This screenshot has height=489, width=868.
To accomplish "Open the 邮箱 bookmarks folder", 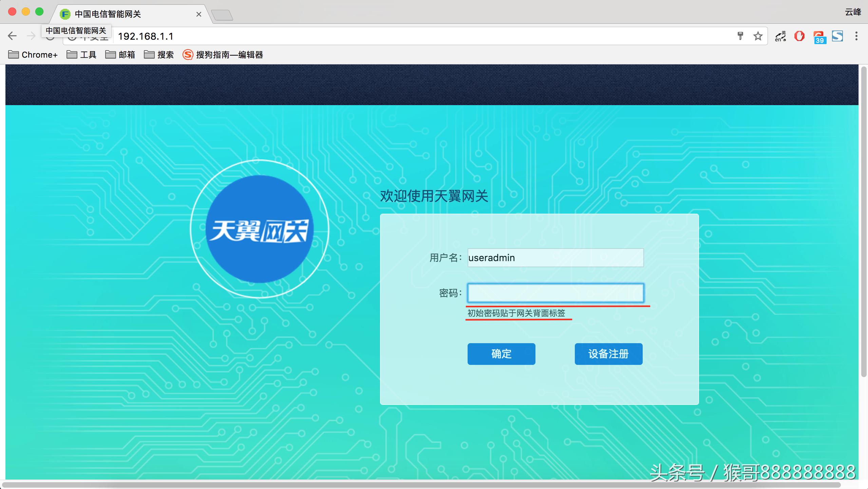I will (x=120, y=55).
